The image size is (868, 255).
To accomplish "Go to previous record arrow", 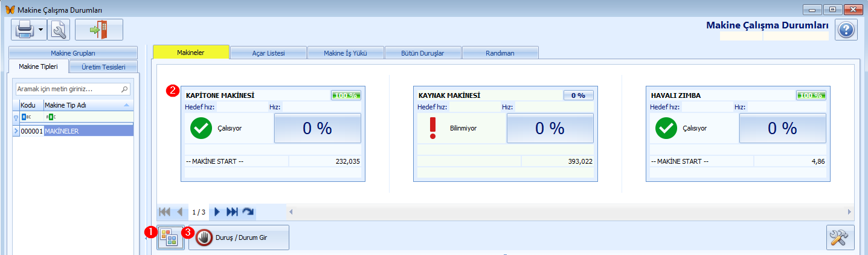I will [179, 212].
